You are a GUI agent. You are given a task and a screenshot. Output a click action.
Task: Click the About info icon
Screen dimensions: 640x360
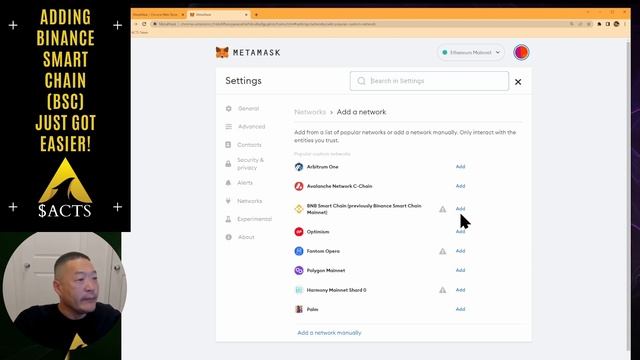229,237
